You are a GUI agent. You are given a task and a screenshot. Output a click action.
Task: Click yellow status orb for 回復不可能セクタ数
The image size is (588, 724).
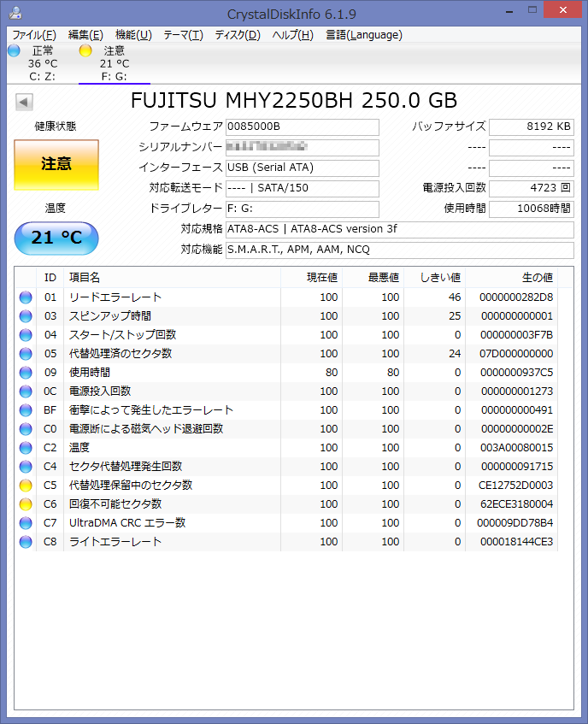pos(26,504)
